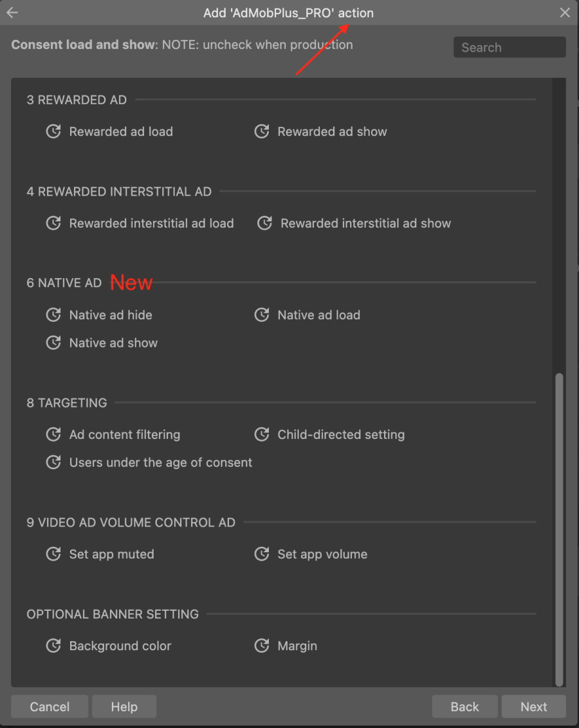This screenshot has height=728, width=579.
Task: Click the 'Set app muted' action icon
Action: [x=53, y=554]
